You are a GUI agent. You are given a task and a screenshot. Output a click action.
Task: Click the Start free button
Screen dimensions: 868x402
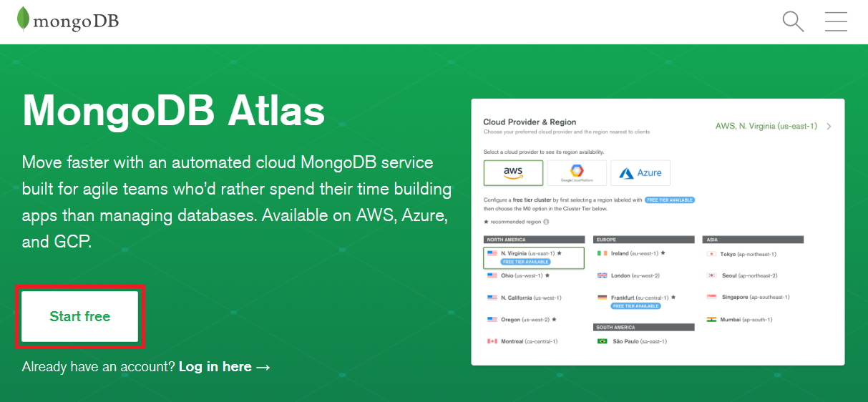pyautogui.click(x=80, y=316)
